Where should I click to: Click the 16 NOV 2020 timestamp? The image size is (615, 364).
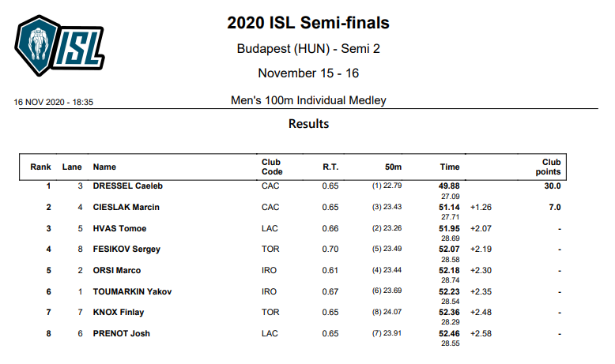[53, 103]
